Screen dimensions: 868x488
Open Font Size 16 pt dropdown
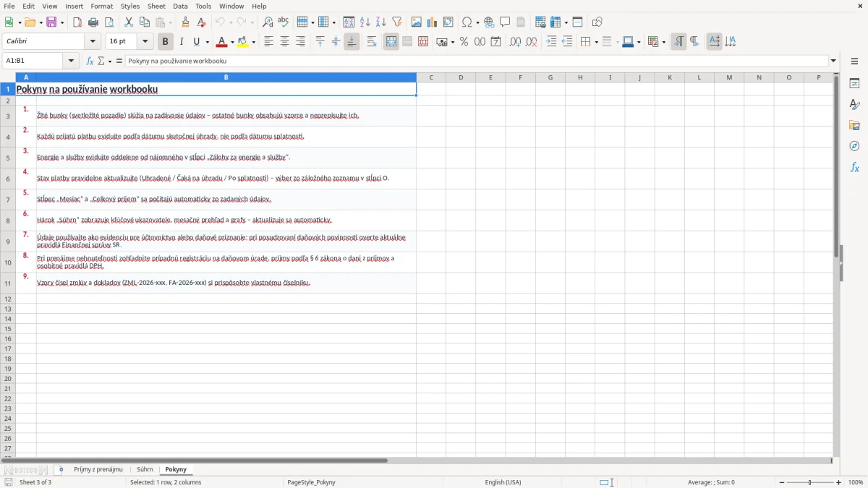tap(145, 42)
